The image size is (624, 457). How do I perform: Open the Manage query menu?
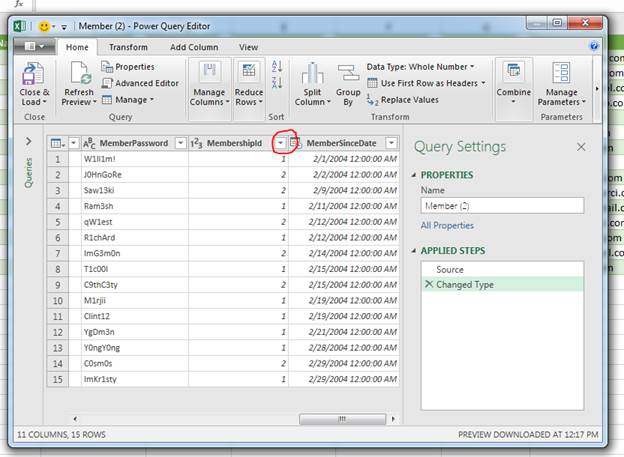tap(128, 100)
